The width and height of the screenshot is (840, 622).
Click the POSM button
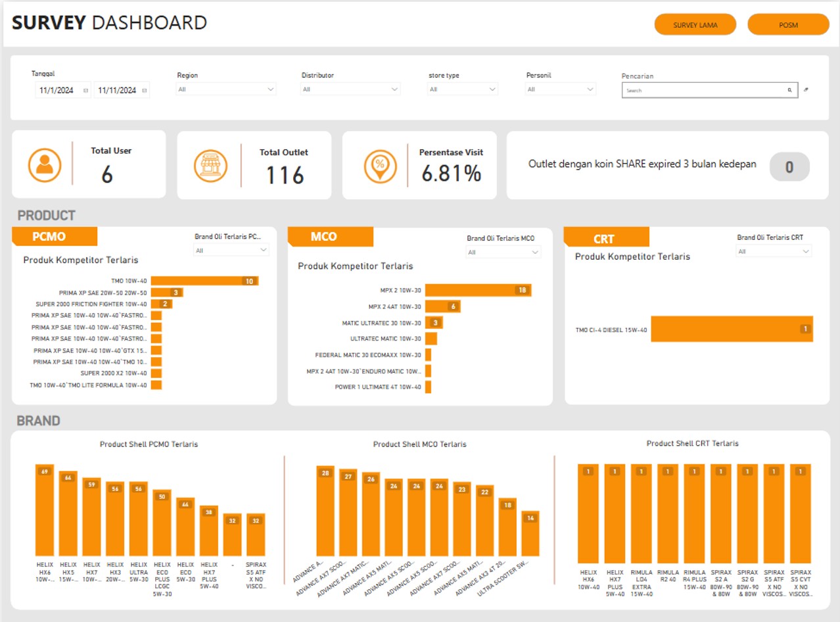(x=788, y=25)
